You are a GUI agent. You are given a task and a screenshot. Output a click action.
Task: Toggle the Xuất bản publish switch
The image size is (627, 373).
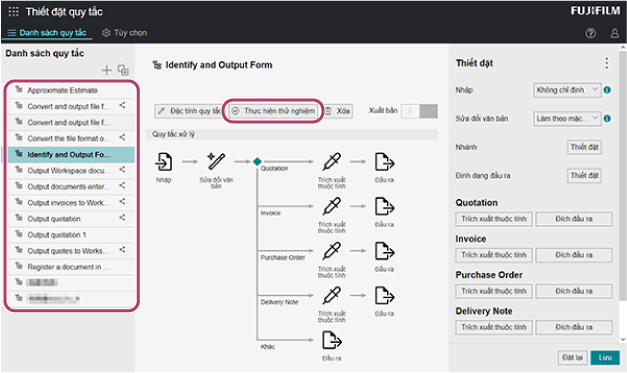pyautogui.click(x=419, y=111)
